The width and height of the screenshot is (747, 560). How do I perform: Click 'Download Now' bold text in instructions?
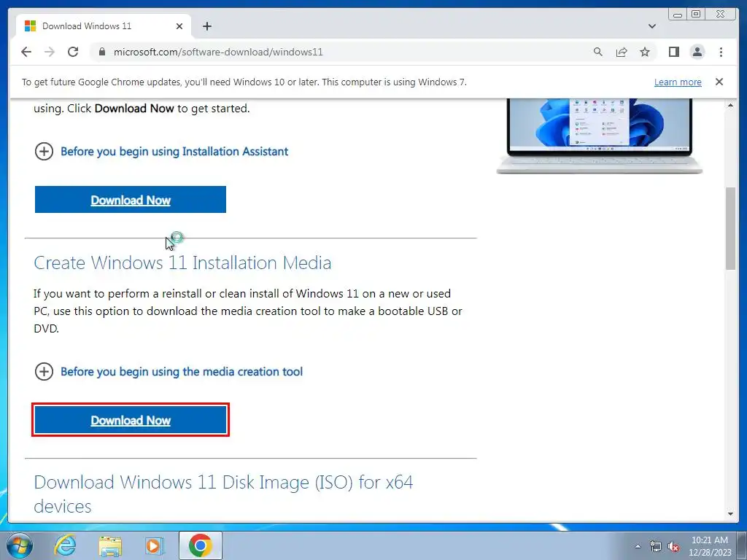point(134,109)
